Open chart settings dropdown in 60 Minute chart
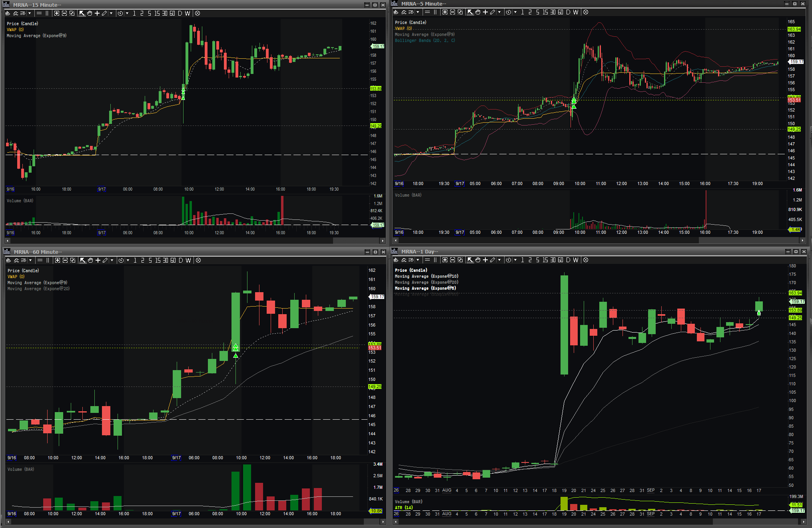812x528 pixels. pos(30,260)
